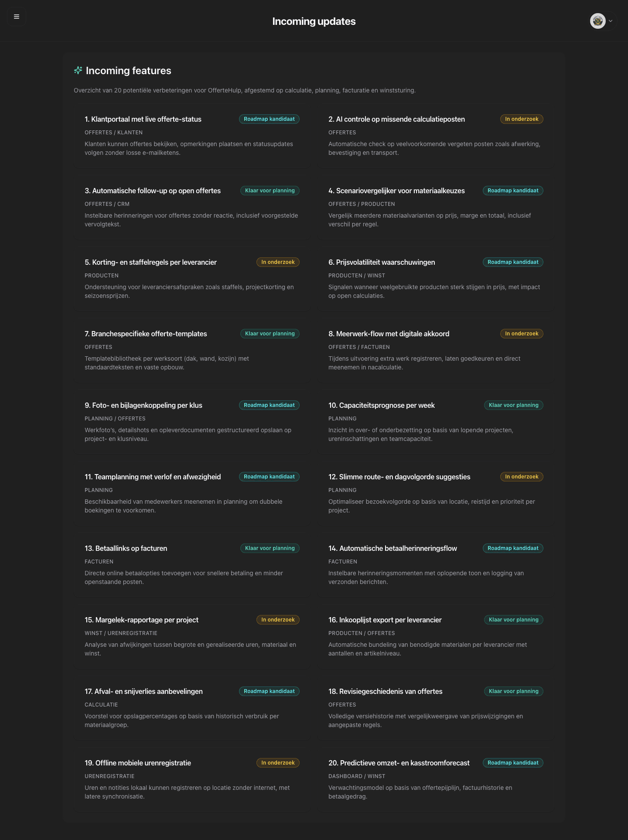This screenshot has width=628, height=840.
Task: Toggle "Roadmap kandidaat" on Predictieve omzet-forecast card
Action: [513, 762]
